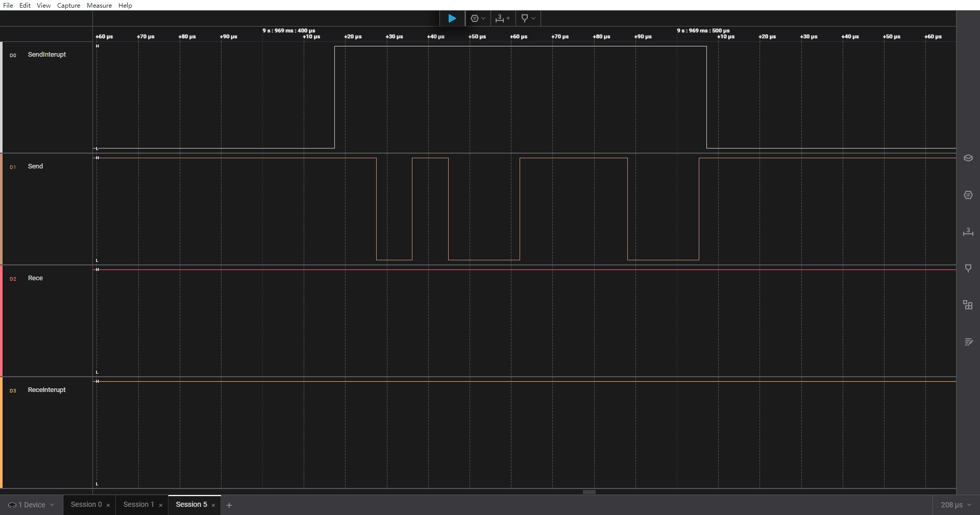Open the Measure menu

[x=99, y=5]
